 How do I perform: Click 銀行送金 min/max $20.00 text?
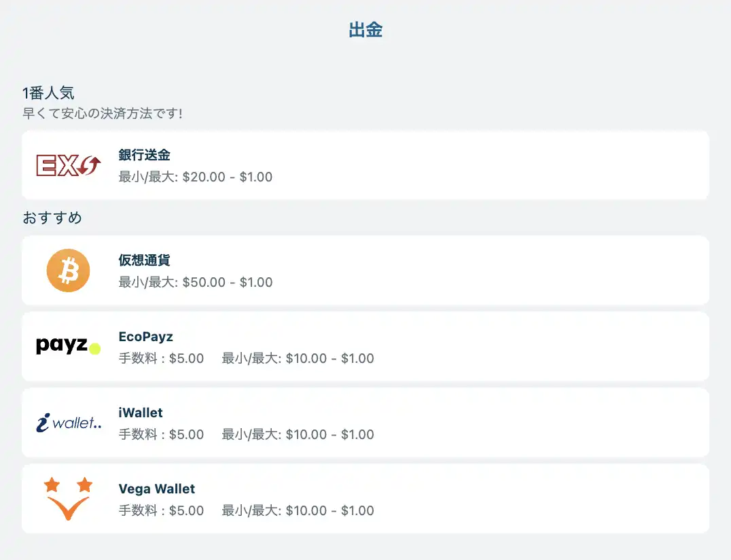(196, 177)
